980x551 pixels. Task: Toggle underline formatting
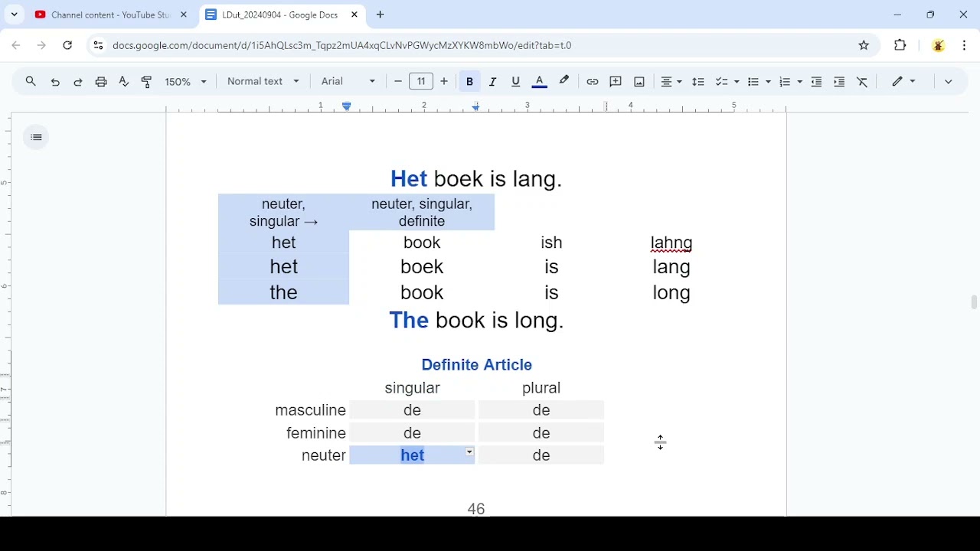pos(516,81)
